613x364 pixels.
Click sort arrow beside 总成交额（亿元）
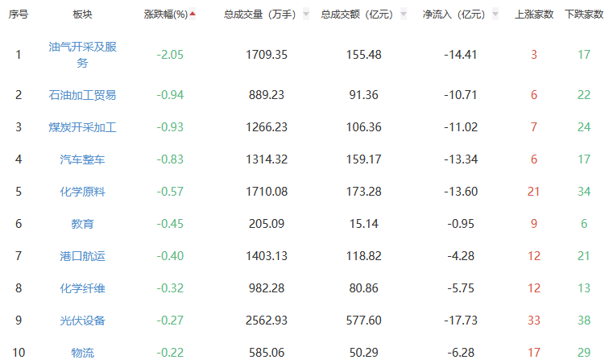401,14
